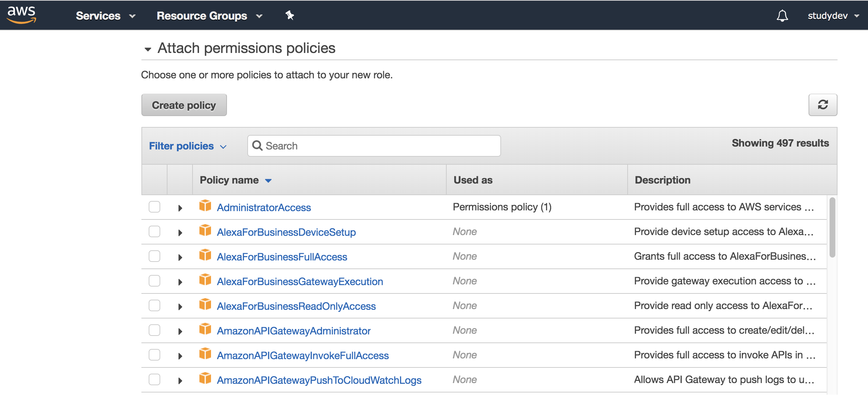The width and height of the screenshot is (868, 407).
Task: Click the AlexaForBusinessFullAccess policy box icon
Action: pyautogui.click(x=205, y=255)
